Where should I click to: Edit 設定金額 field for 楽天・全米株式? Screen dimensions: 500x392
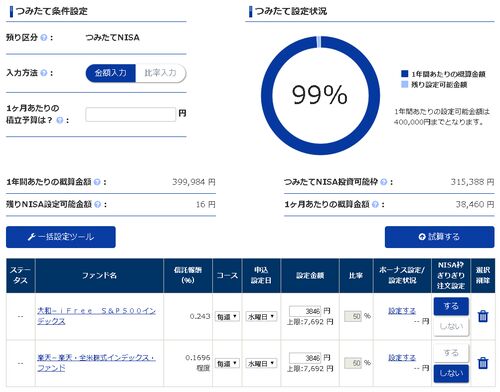[x=305, y=358]
